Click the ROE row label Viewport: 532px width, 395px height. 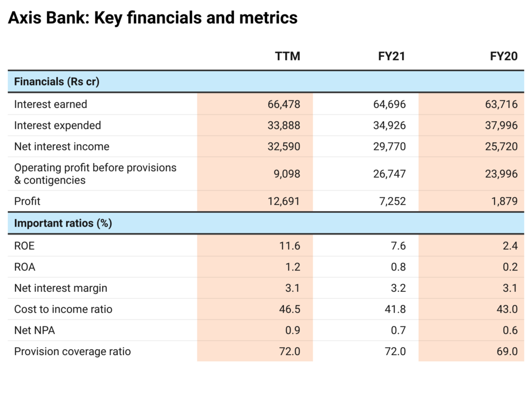point(24,246)
